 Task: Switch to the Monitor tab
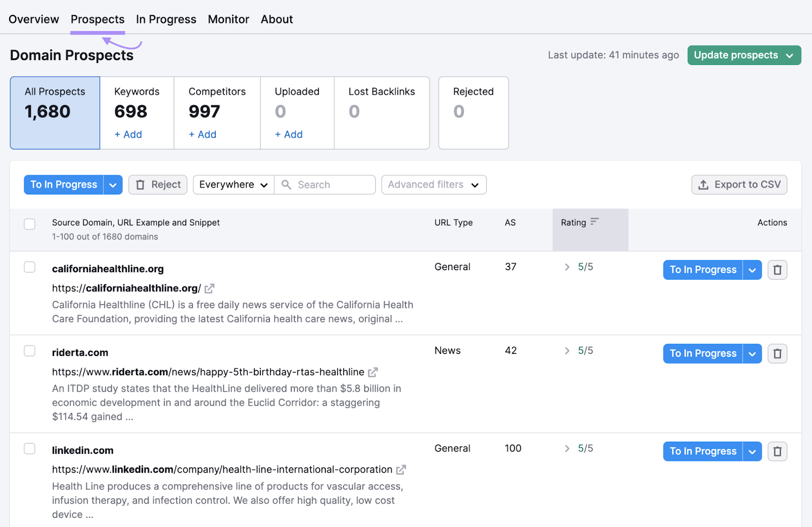tap(228, 19)
